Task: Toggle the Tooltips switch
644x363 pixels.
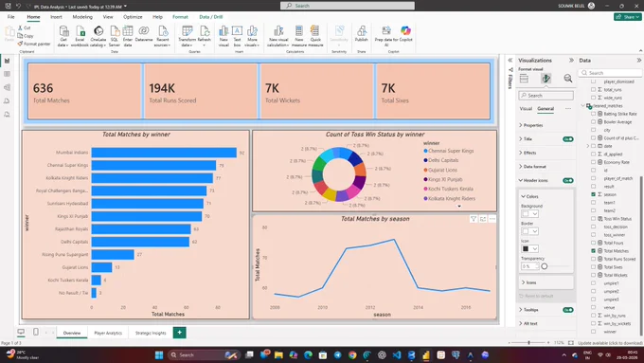Action: pos(568,310)
